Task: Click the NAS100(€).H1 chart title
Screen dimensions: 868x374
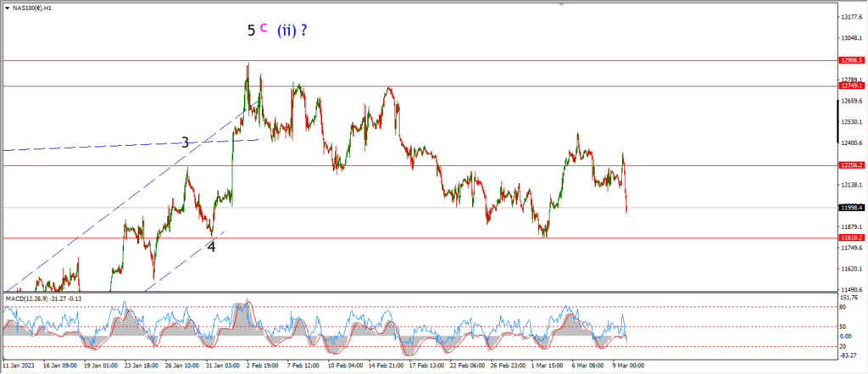Action: [33, 6]
